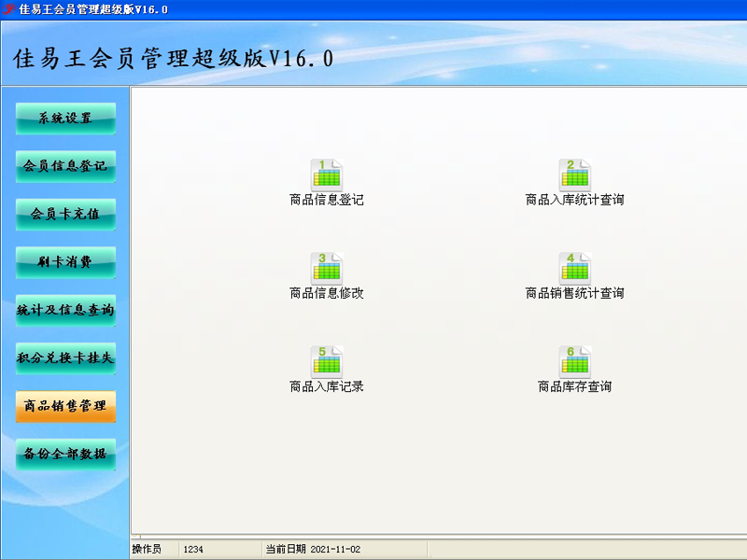747x560 pixels.
Task: Open 商品销售统计查询 icon numbered 4
Action: [x=575, y=268]
